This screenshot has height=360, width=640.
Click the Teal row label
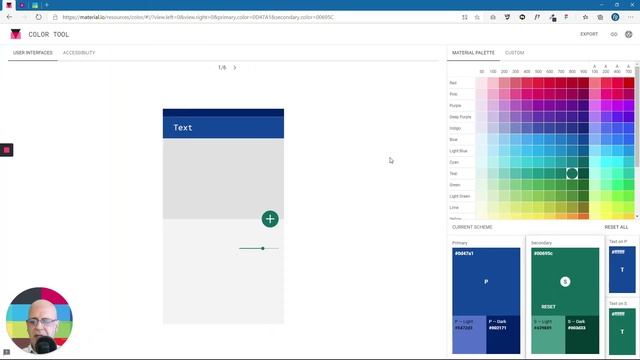tap(453, 173)
